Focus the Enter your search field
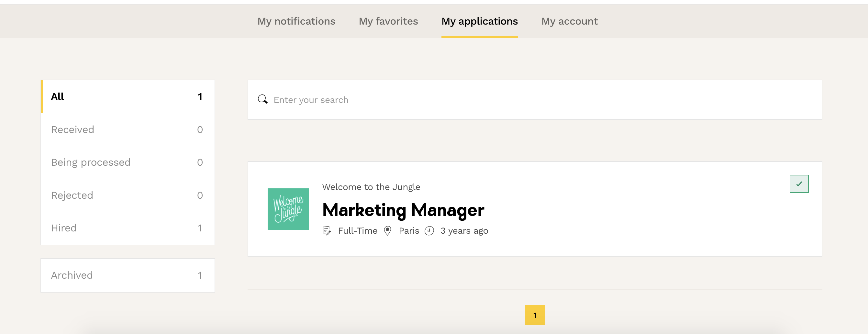Image resolution: width=868 pixels, height=334 pixels. pos(539,100)
